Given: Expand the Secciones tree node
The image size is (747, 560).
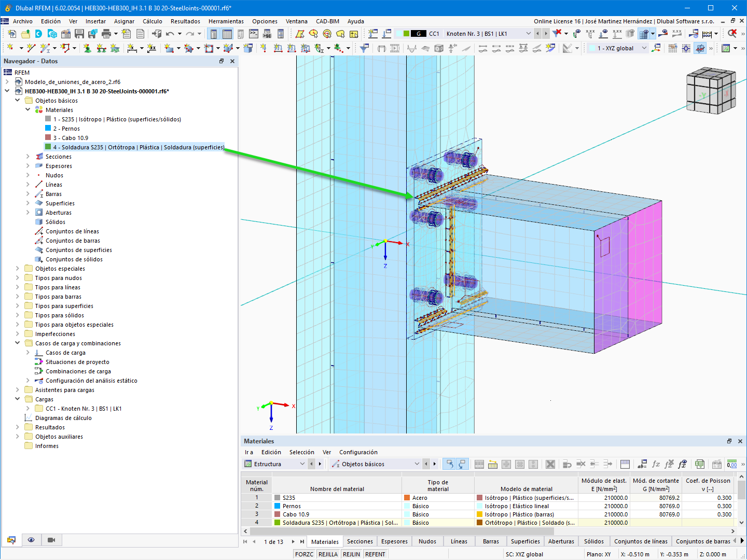Looking at the screenshot, I should click(28, 157).
